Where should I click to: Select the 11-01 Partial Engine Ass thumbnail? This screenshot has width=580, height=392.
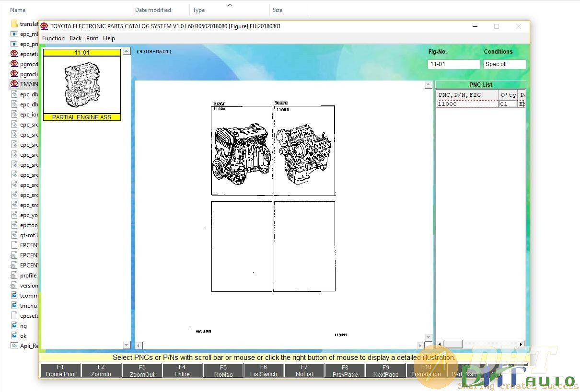click(82, 85)
